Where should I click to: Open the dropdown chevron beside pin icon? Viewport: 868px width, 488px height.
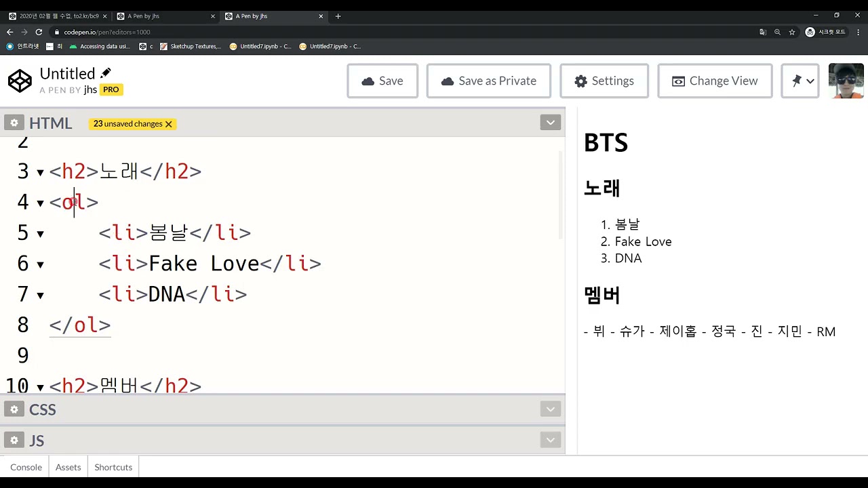click(x=810, y=81)
